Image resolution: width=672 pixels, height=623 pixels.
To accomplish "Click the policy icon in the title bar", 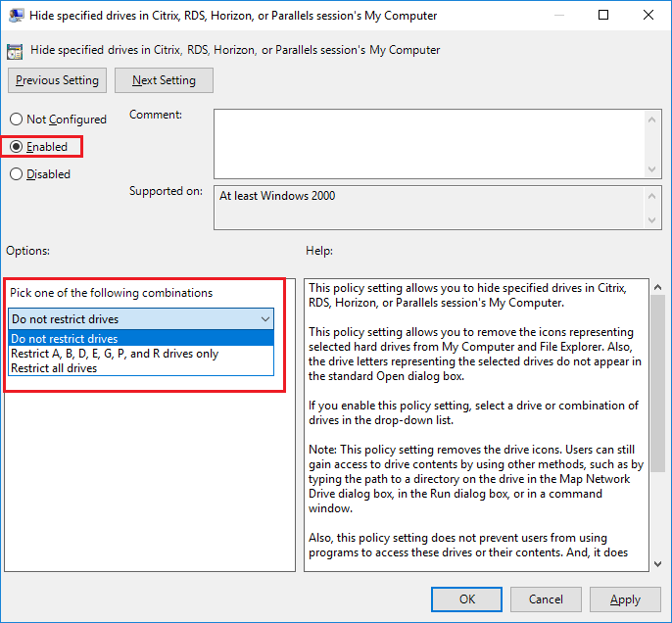I will (x=17, y=16).
